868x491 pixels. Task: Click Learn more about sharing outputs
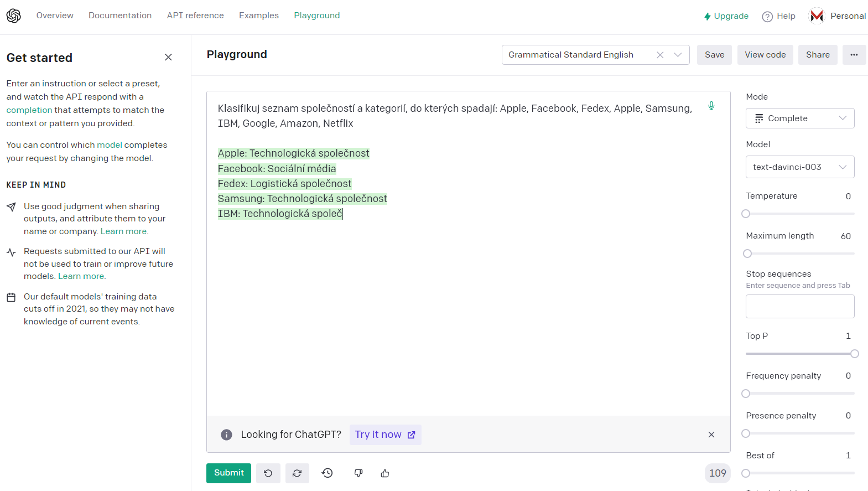[x=123, y=231]
